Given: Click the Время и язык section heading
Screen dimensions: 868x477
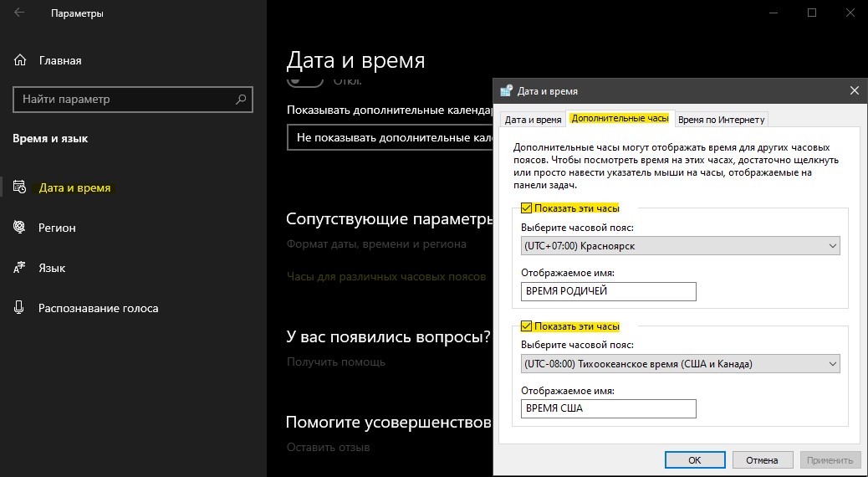Looking at the screenshot, I should coord(50,139).
